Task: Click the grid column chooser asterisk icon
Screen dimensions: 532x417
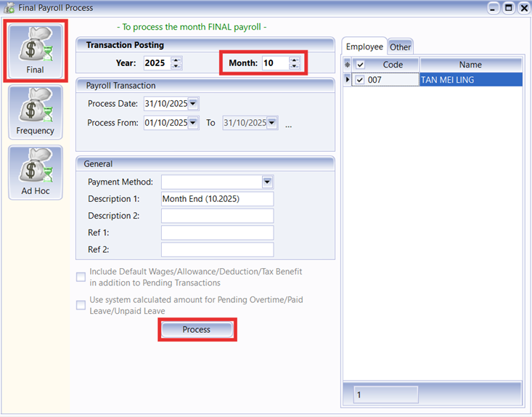Action: pyautogui.click(x=347, y=65)
